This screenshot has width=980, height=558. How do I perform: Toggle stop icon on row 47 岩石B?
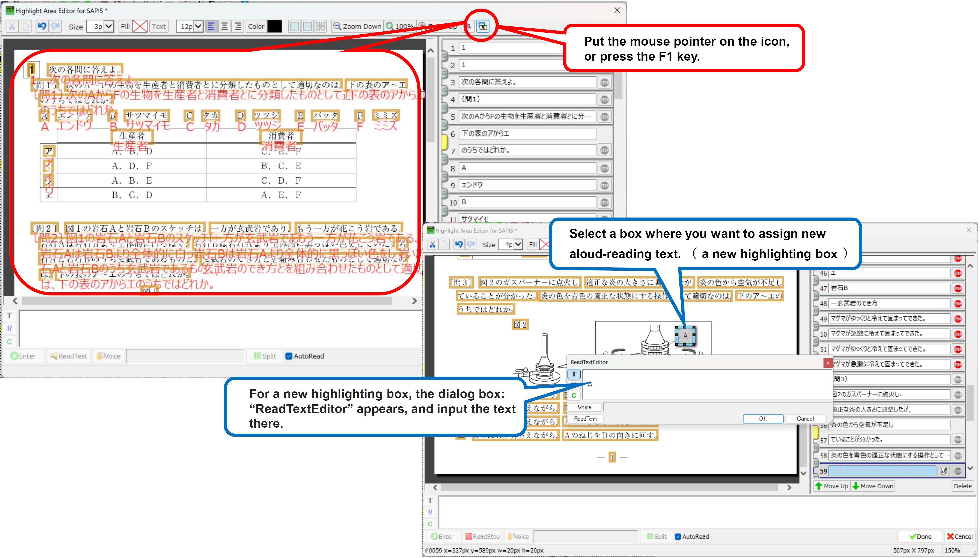click(x=958, y=288)
